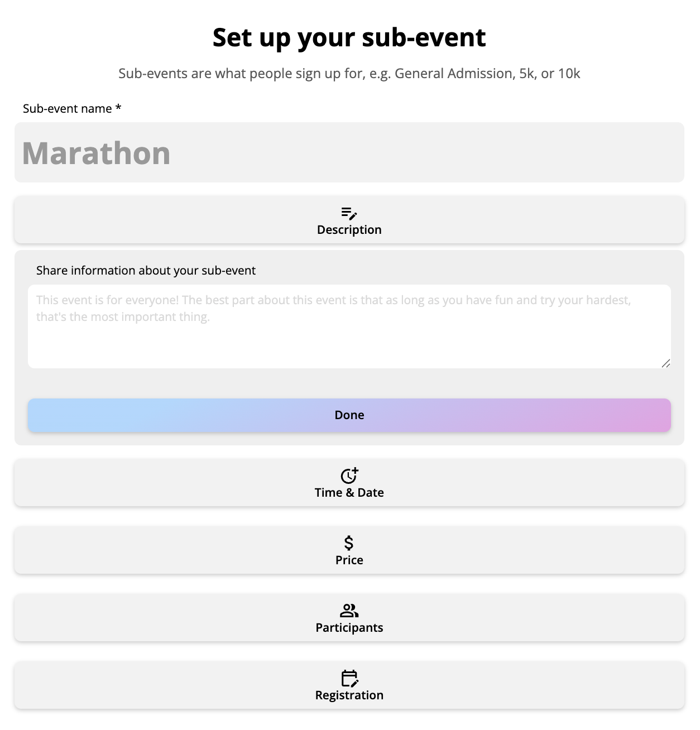Click the subtitle mentioning General Admission

pyautogui.click(x=349, y=74)
